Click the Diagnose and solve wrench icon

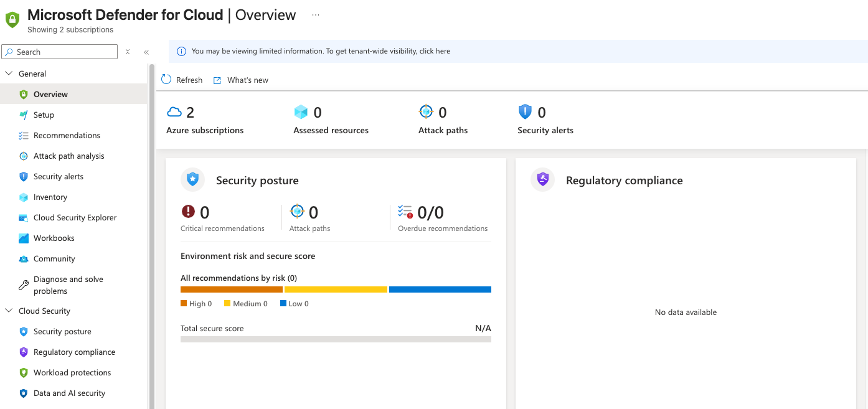pos(24,285)
